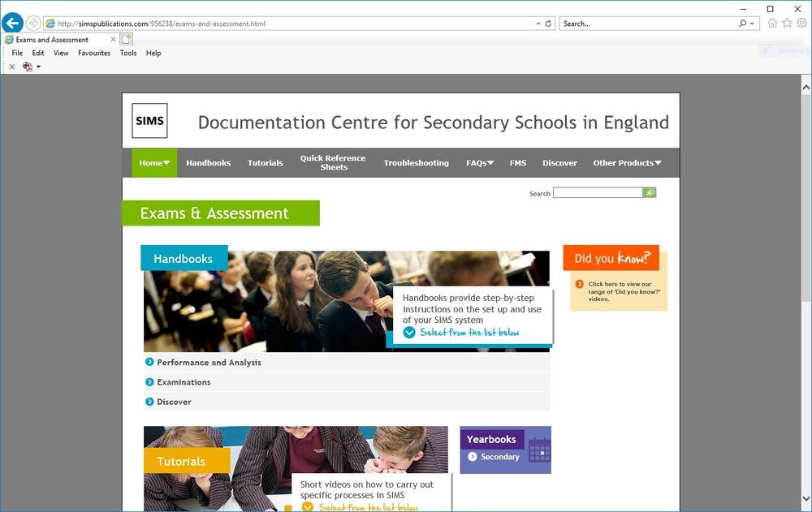Click the vertical scrollbar thumb
812x512 pixels.
(x=806, y=196)
